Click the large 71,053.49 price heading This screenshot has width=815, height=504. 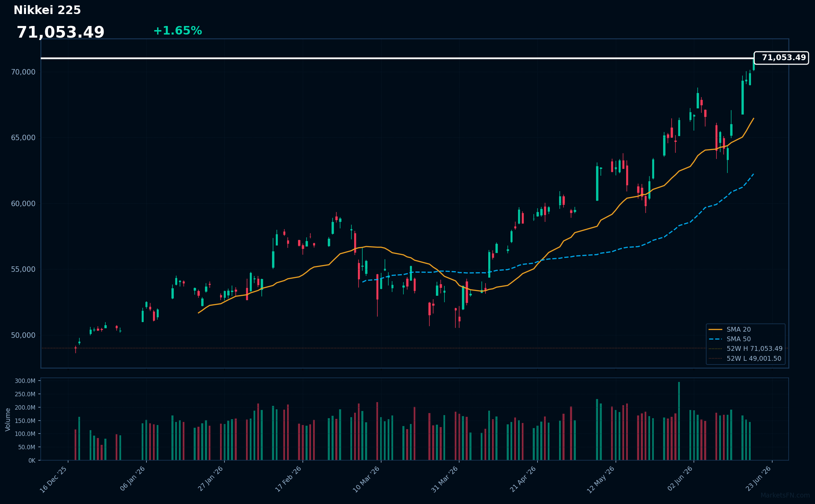pyautogui.click(x=61, y=32)
